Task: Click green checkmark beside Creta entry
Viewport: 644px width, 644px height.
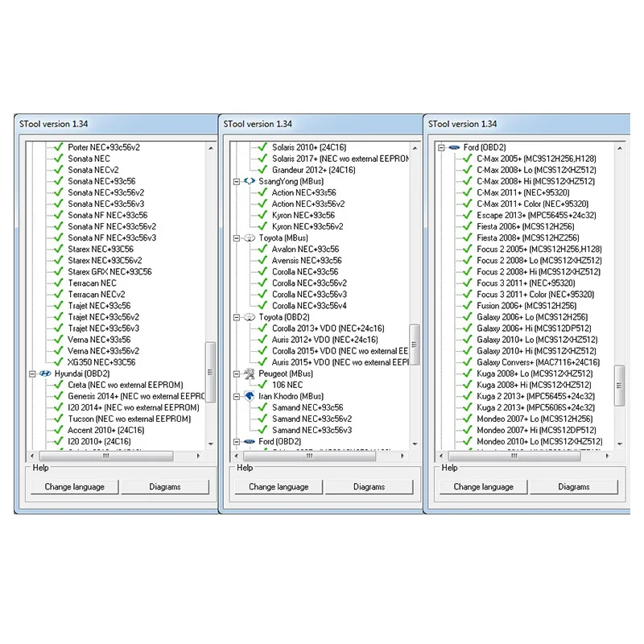Action: pos(59,385)
